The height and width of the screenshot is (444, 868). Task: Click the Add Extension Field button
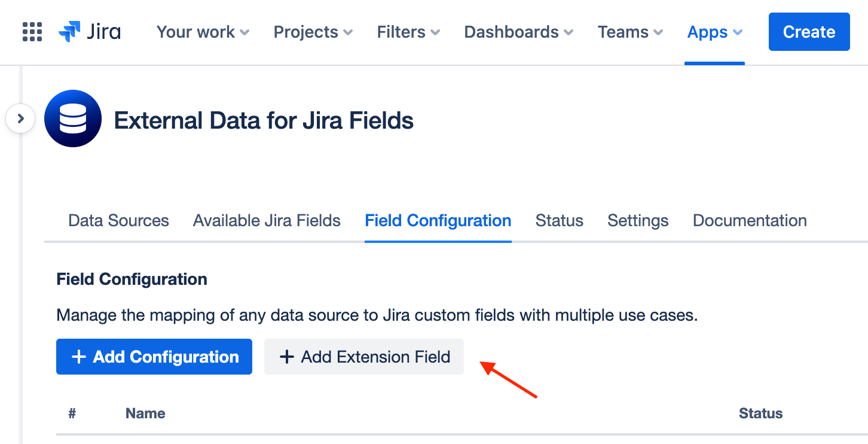pos(363,357)
